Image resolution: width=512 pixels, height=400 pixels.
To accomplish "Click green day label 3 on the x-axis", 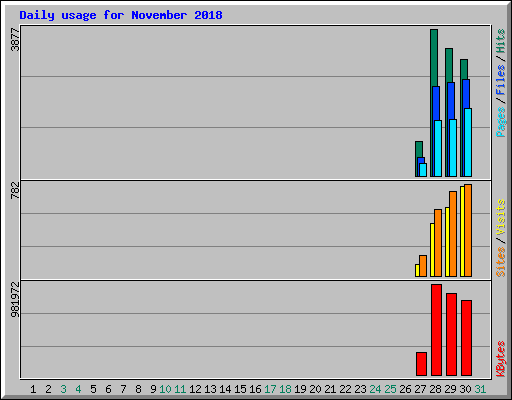I will [63, 389].
